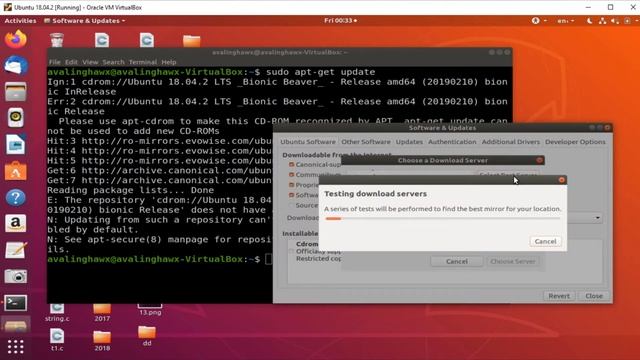This screenshot has height=360, width=640.
Task: Open the Software & Updates app menu
Action: pyautogui.click(x=84, y=20)
